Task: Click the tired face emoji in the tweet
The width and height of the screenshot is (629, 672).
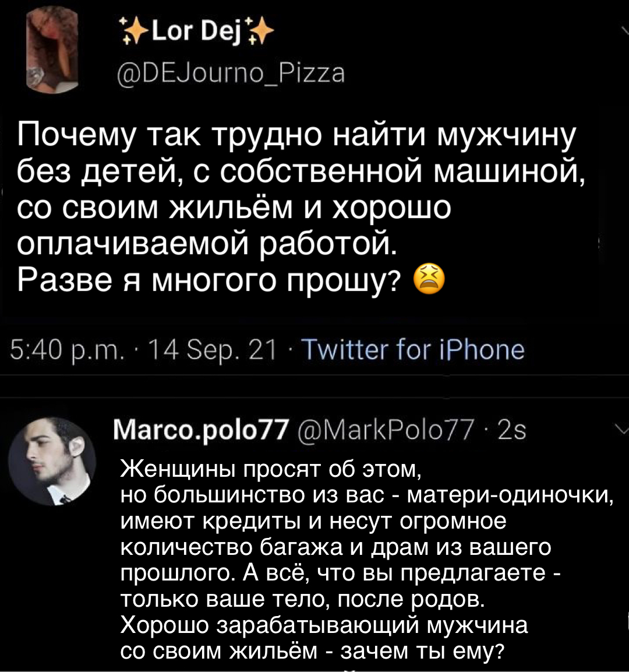Action: click(429, 282)
